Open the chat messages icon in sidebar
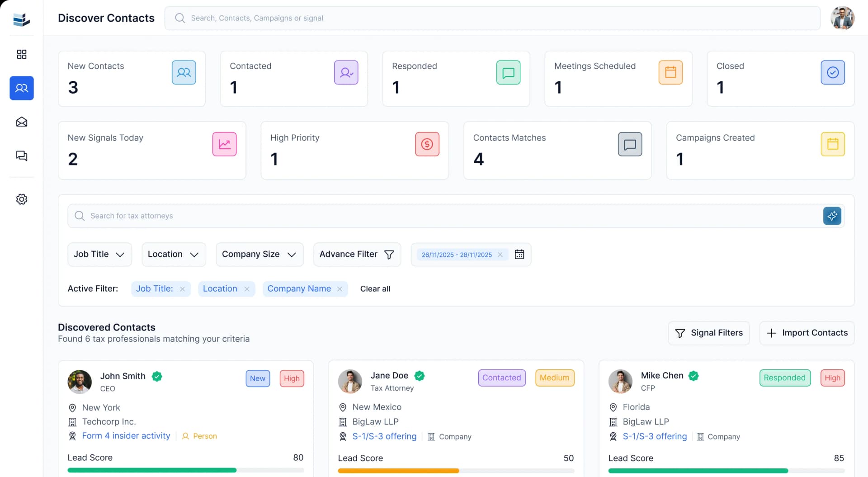868x477 pixels. tap(21, 156)
